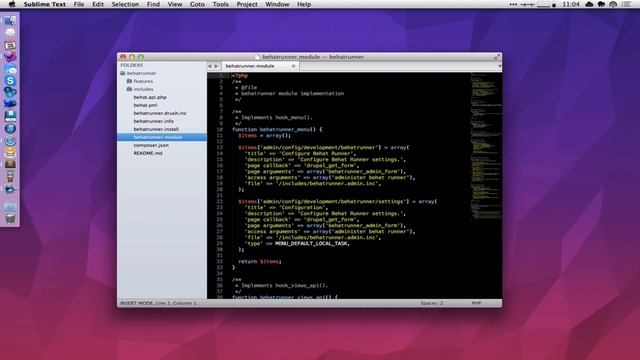Close the behatrunner.module tab
The image size is (640, 360).
pyautogui.click(x=293, y=66)
